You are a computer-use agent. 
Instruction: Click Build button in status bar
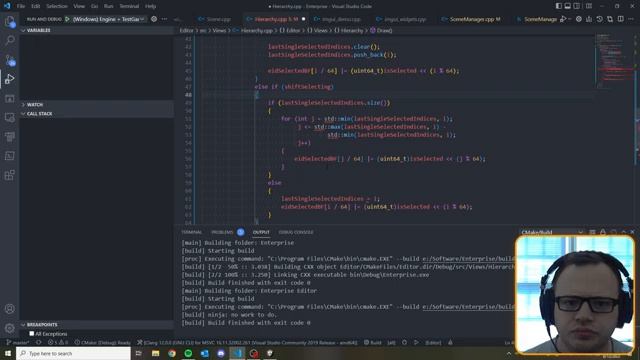pos(373,342)
